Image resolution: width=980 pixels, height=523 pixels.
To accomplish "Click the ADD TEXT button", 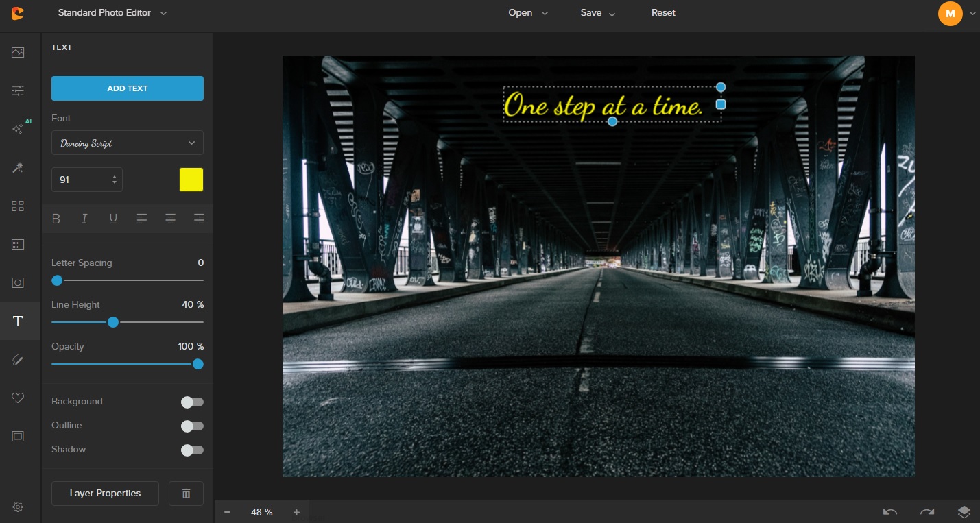I will tap(128, 88).
